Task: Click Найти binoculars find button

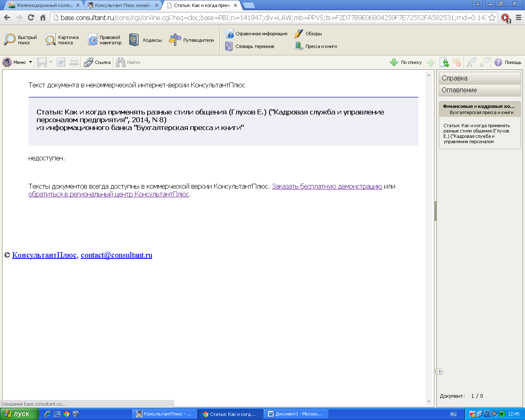Action: pos(128,62)
